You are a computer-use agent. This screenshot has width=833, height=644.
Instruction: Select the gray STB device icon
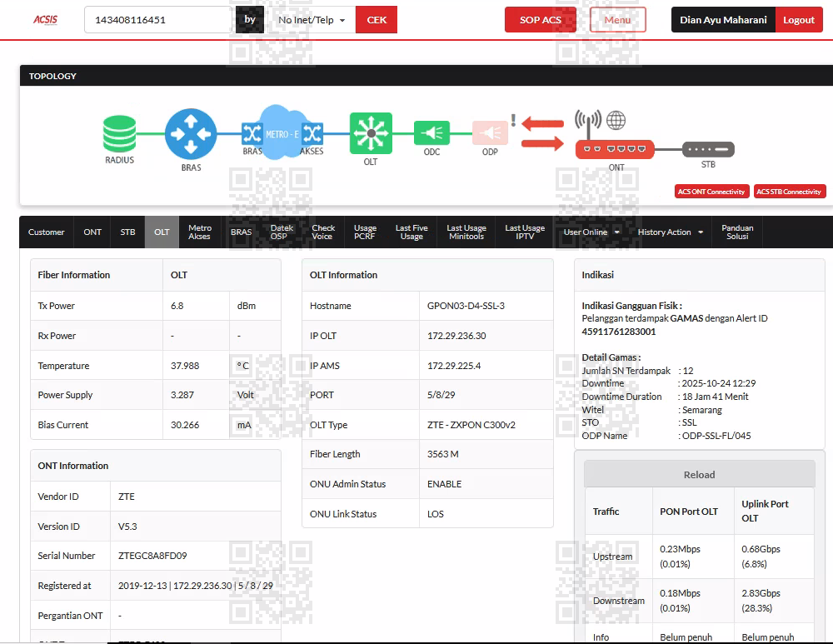(x=708, y=149)
